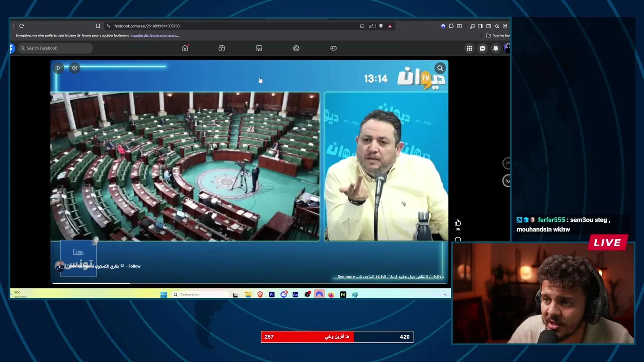Open Discord from taskbar
Viewport: 644px width, 362px height.
tap(284, 295)
